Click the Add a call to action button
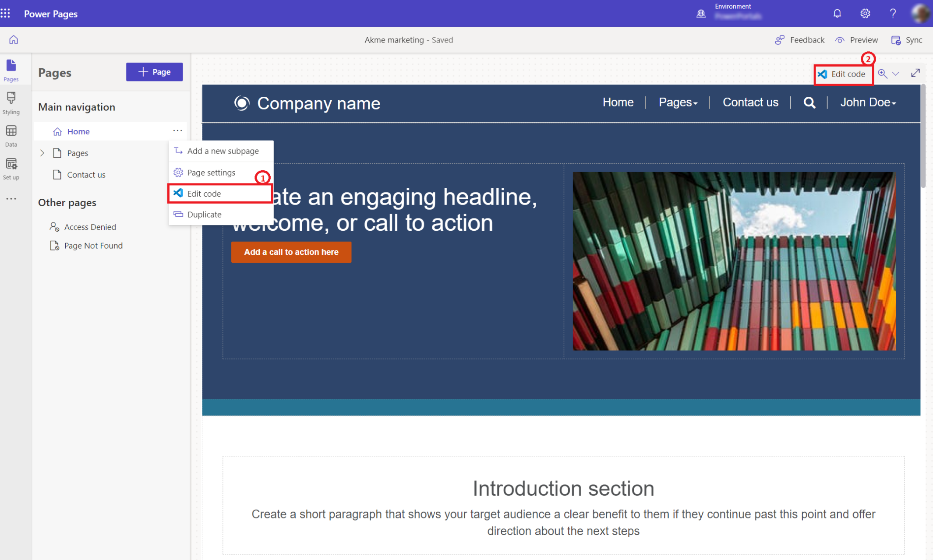 291,252
